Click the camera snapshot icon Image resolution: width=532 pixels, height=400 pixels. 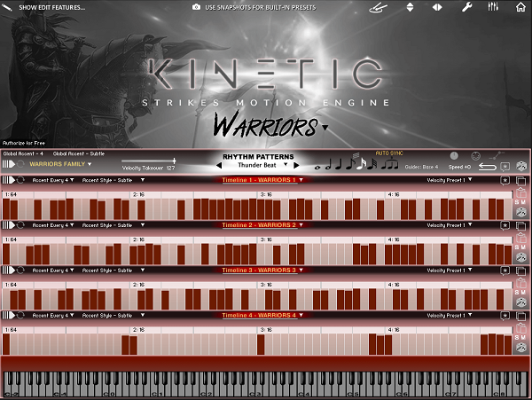click(196, 7)
